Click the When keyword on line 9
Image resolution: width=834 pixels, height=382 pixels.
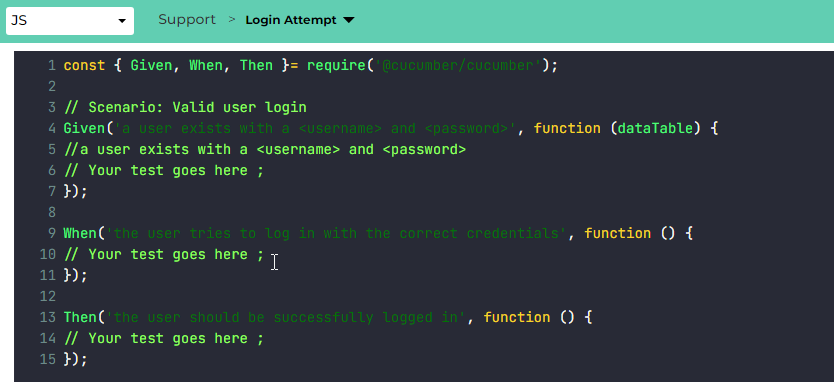80,233
